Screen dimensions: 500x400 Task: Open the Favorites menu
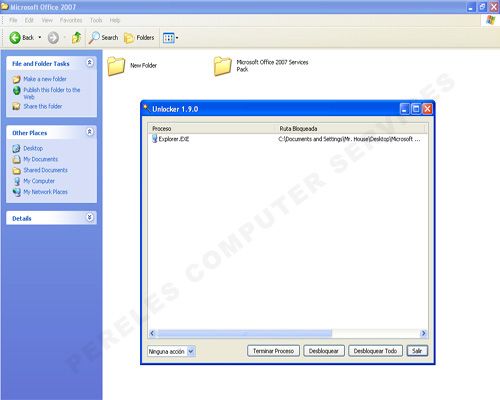tap(71, 20)
